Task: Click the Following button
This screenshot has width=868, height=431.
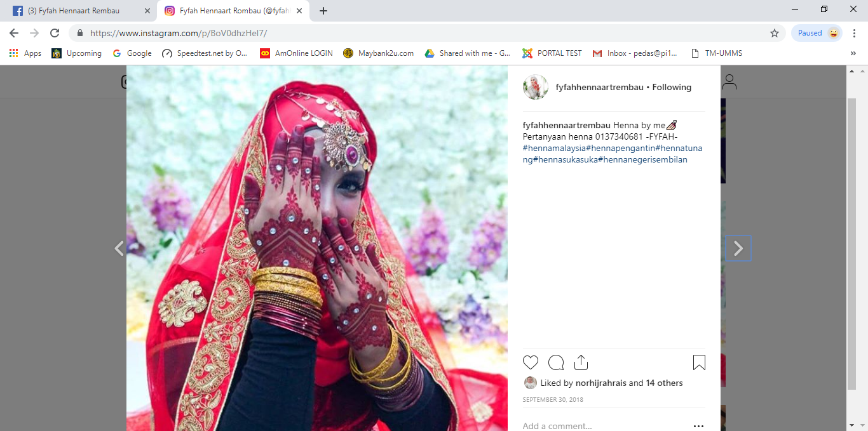Action: pyautogui.click(x=672, y=87)
